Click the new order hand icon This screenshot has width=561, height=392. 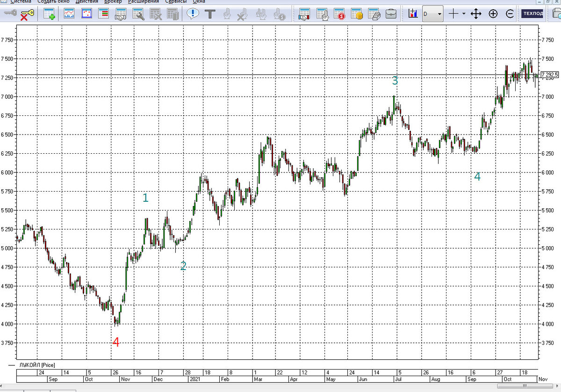coord(226,14)
